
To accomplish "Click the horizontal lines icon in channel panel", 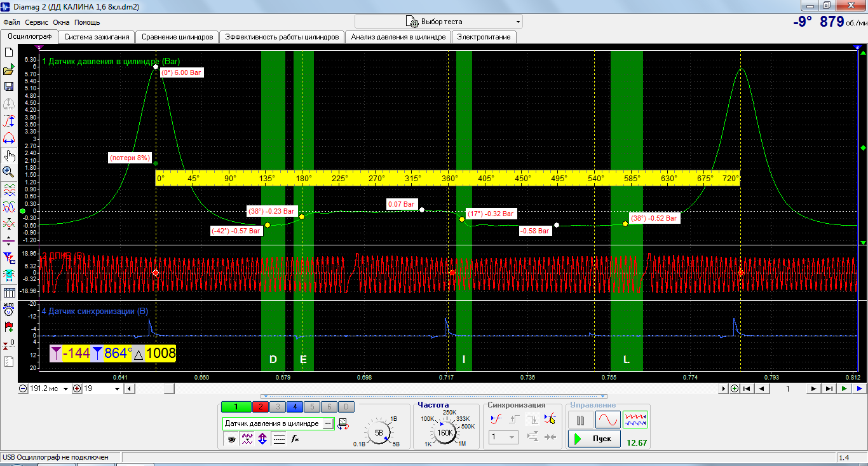I will click(279, 439).
